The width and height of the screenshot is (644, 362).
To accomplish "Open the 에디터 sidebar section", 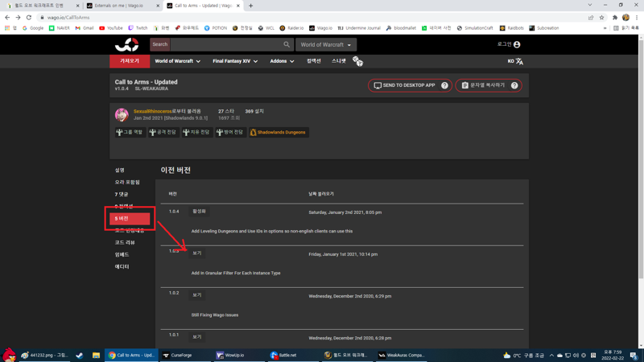I will pyautogui.click(x=122, y=266).
